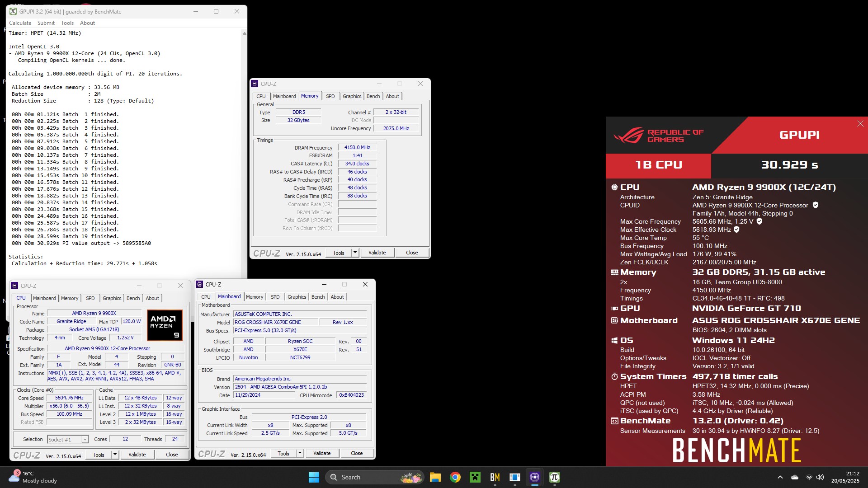Open OneDrive cloud icon in tray
This screenshot has width=868, height=488.
coord(795,477)
